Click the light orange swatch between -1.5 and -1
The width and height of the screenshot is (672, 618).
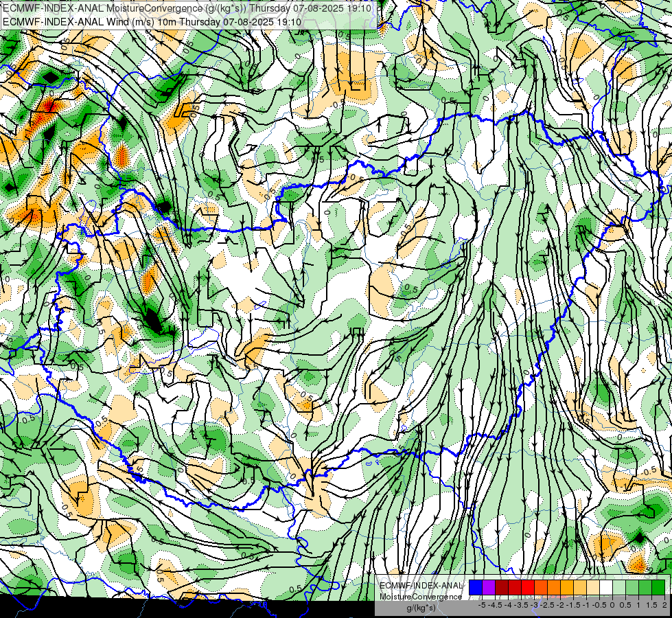tap(580, 588)
